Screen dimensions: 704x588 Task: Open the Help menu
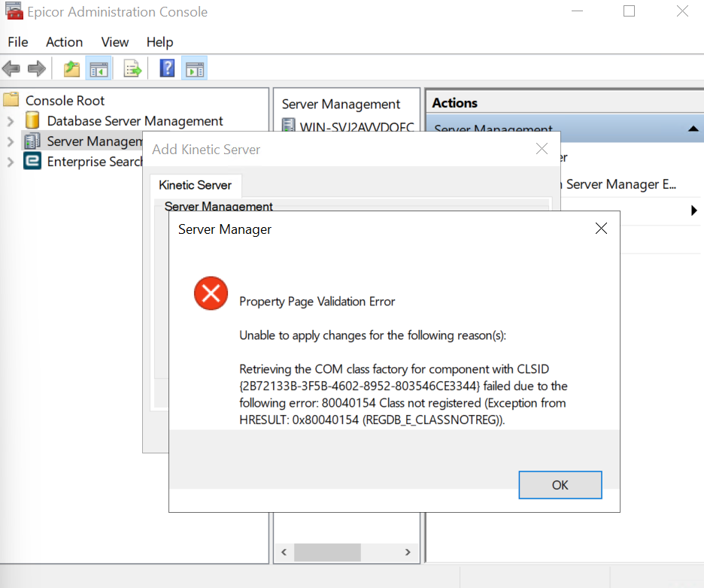[159, 42]
